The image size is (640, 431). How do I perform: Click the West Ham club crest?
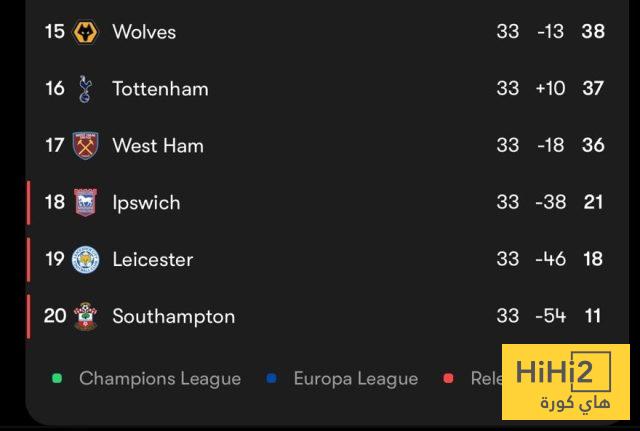click(86, 146)
